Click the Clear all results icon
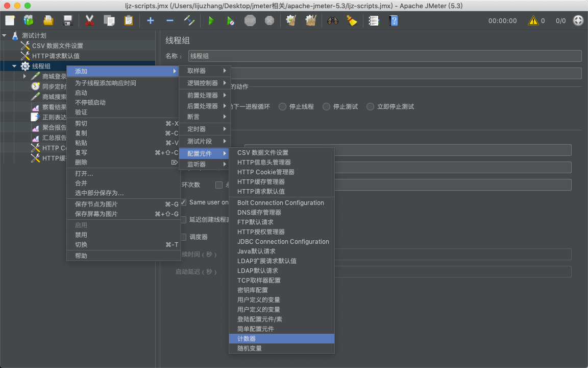This screenshot has height=368, width=588. coord(311,20)
